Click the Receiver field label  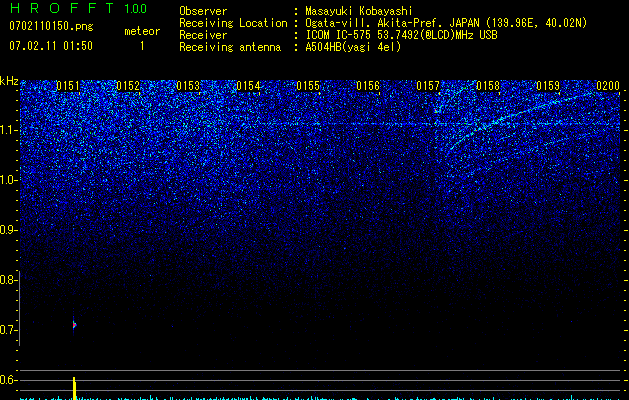click(203, 35)
